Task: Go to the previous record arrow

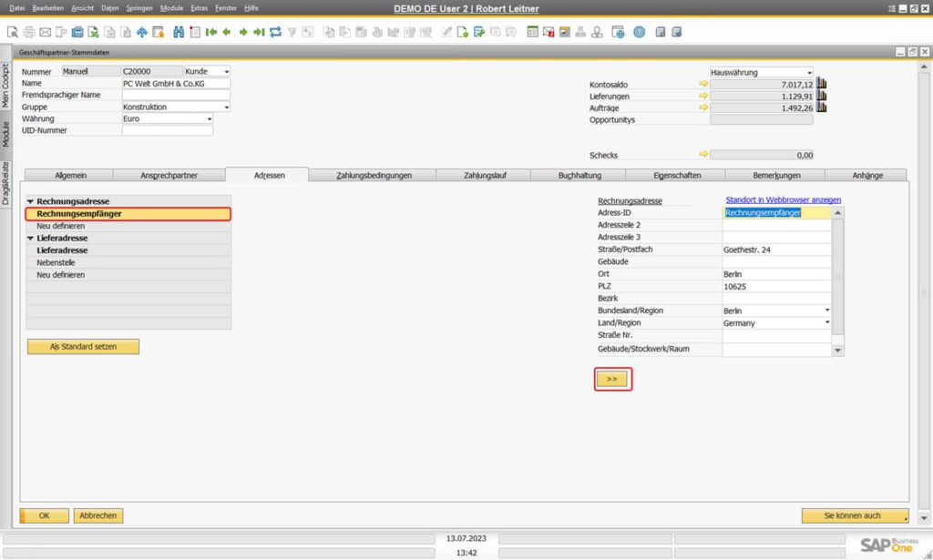Action: click(x=227, y=32)
